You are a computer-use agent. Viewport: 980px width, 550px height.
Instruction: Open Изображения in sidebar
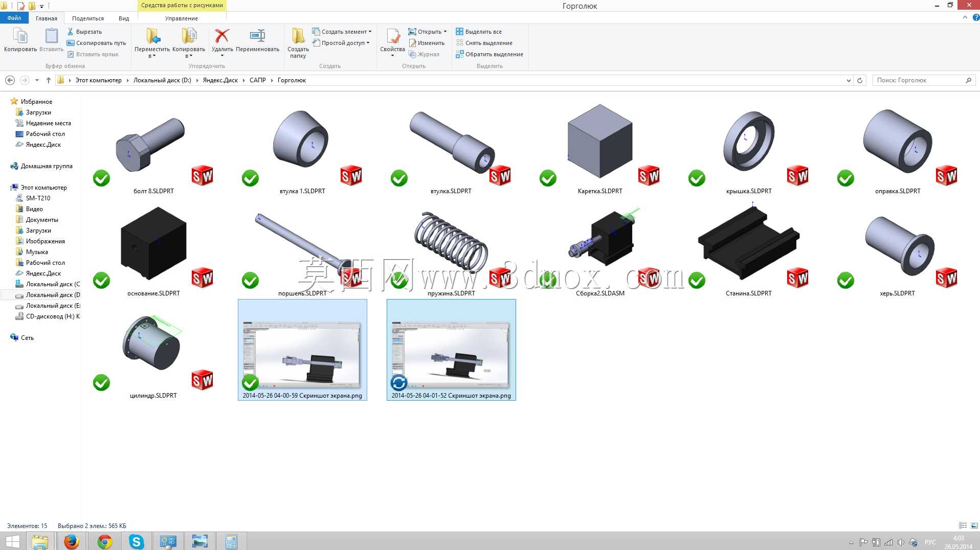(45, 241)
